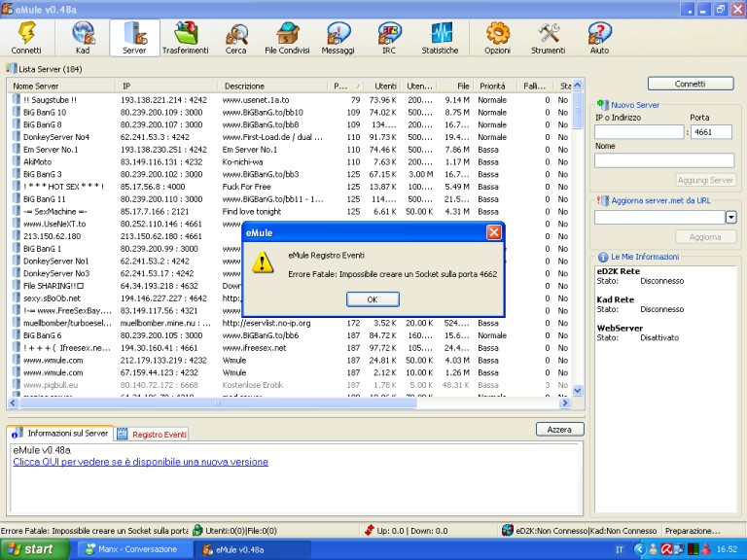Screen dimensions: 747x560
Task: Click the new version check link
Action: point(140,462)
